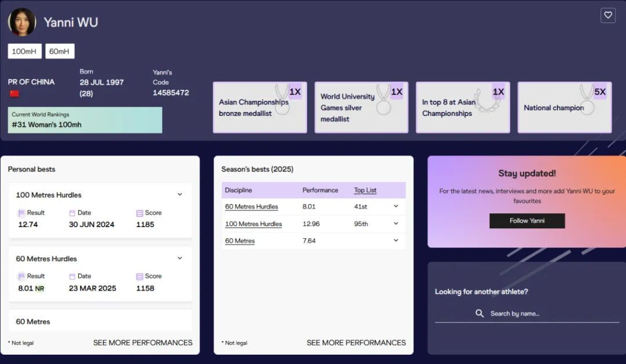Viewport: 626px width, 364px height.
Task: Select the 60mH discipline tag
Action: tap(60, 52)
